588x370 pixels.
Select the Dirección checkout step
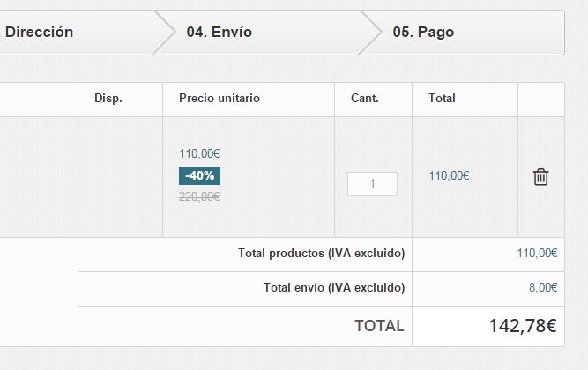(39, 33)
